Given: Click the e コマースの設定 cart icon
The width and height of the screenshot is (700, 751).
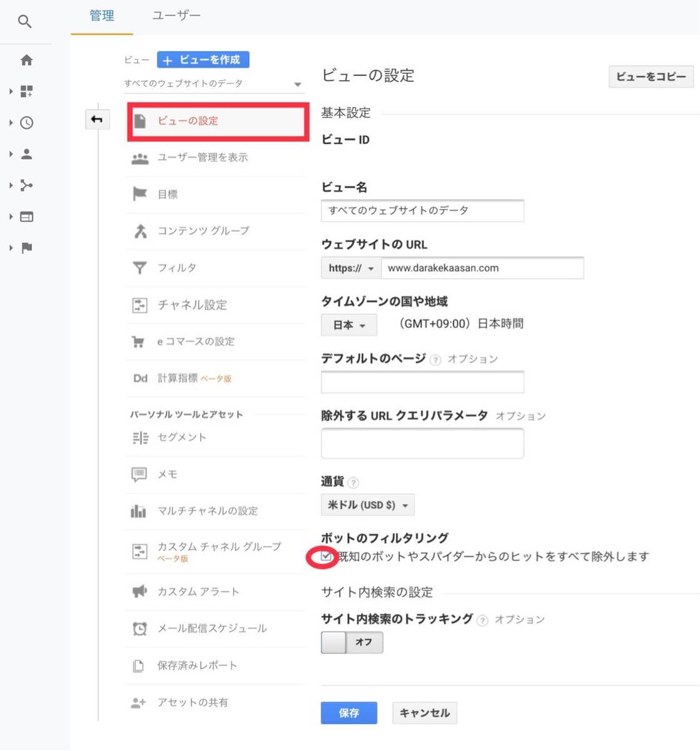Looking at the screenshot, I should (x=138, y=342).
